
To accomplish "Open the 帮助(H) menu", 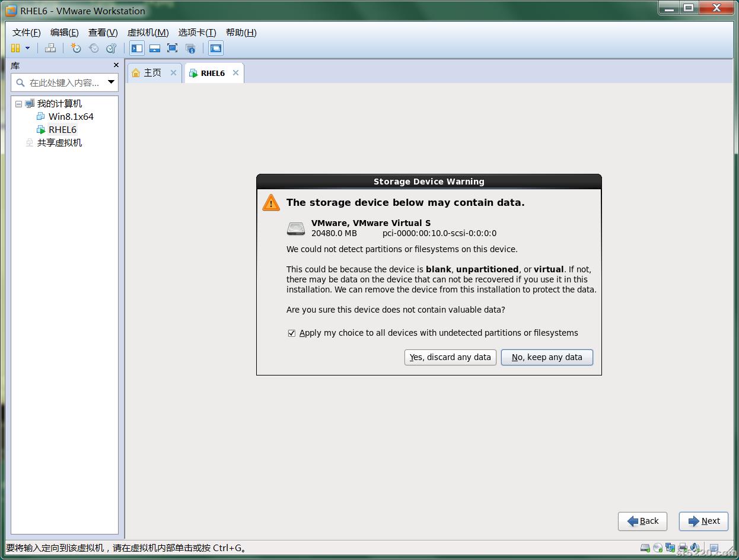I will pos(241,33).
